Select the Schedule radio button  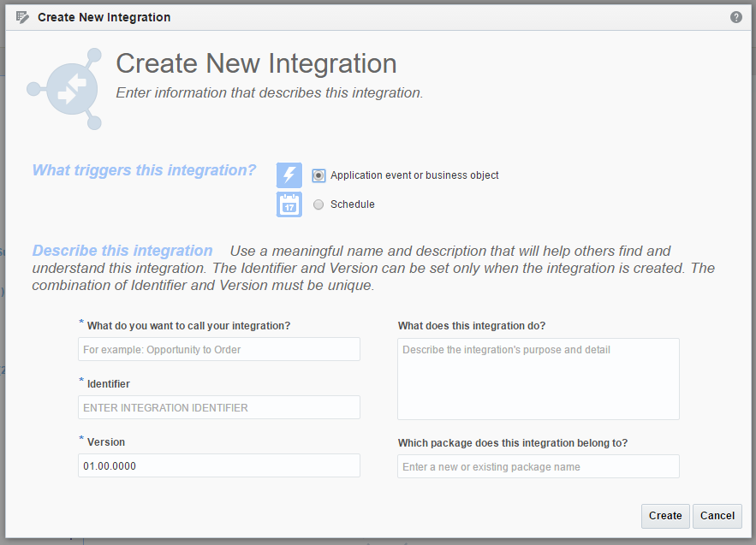[x=318, y=204]
